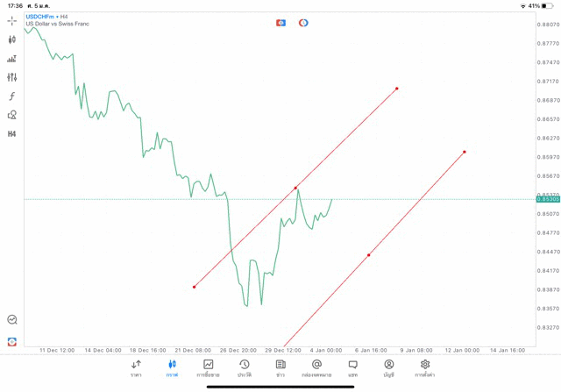
Task: Open chart settings sliders icon
Action: point(12,77)
